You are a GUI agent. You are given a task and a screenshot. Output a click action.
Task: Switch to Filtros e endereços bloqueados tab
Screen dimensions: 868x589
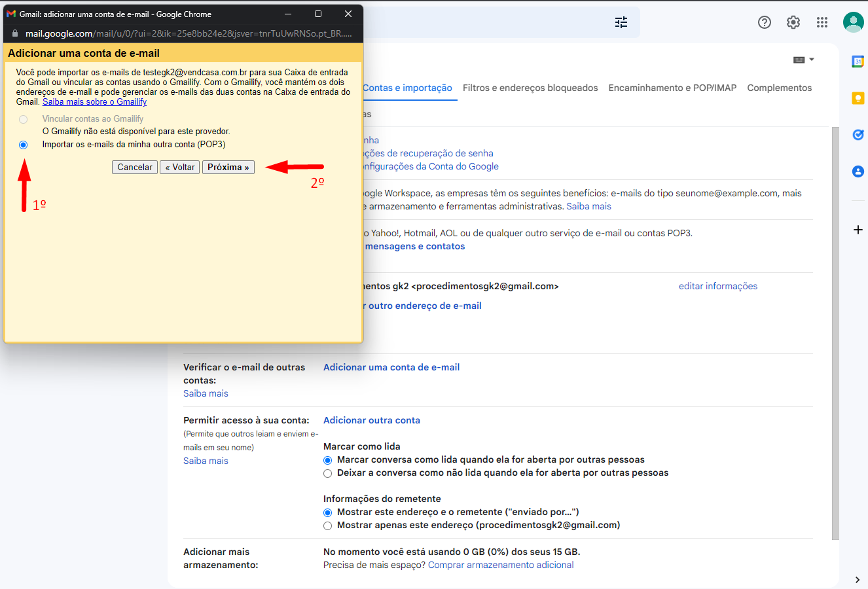[530, 88]
